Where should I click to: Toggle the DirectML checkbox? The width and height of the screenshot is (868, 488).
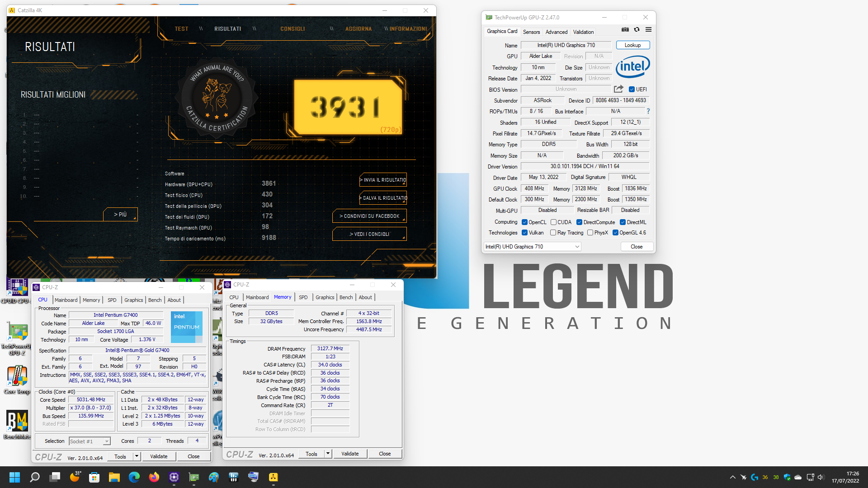[x=623, y=222]
